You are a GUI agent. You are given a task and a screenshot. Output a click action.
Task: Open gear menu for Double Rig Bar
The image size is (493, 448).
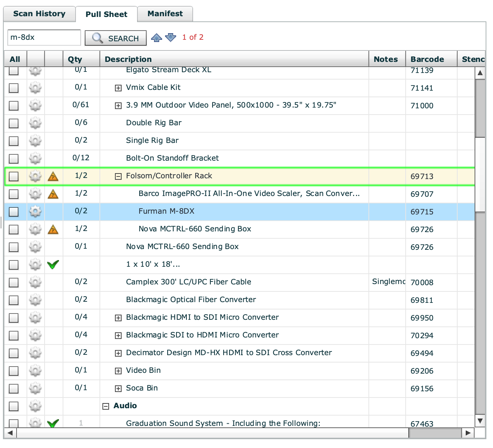(x=35, y=123)
